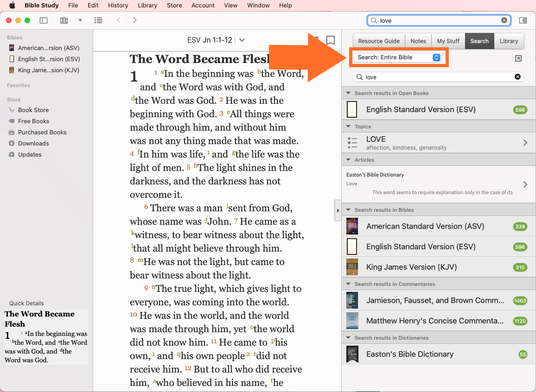Toggle the left sidebar panel icon
Image resolution: width=536 pixels, height=392 pixels.
click(44, 20)
